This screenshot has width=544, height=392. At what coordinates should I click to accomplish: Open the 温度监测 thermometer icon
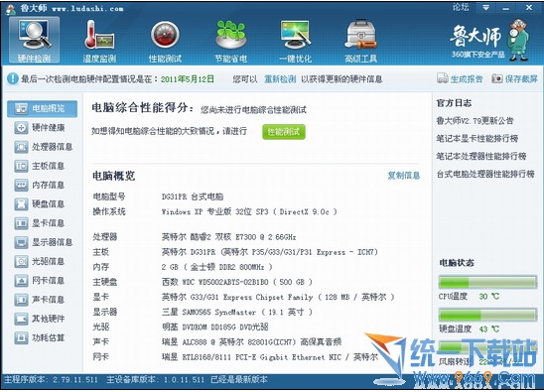[99, 35]
